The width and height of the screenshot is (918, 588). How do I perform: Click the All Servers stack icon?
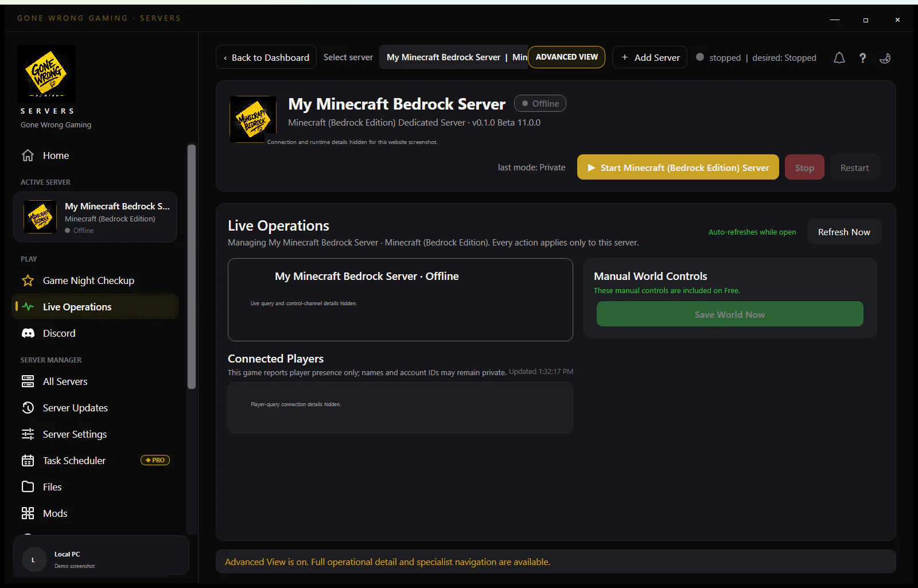28,381
